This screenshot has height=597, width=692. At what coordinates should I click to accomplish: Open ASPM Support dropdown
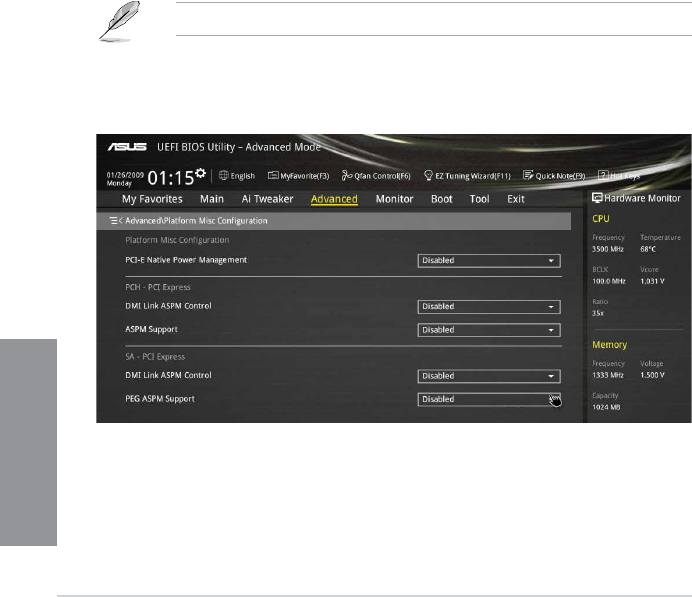[489, 330]
